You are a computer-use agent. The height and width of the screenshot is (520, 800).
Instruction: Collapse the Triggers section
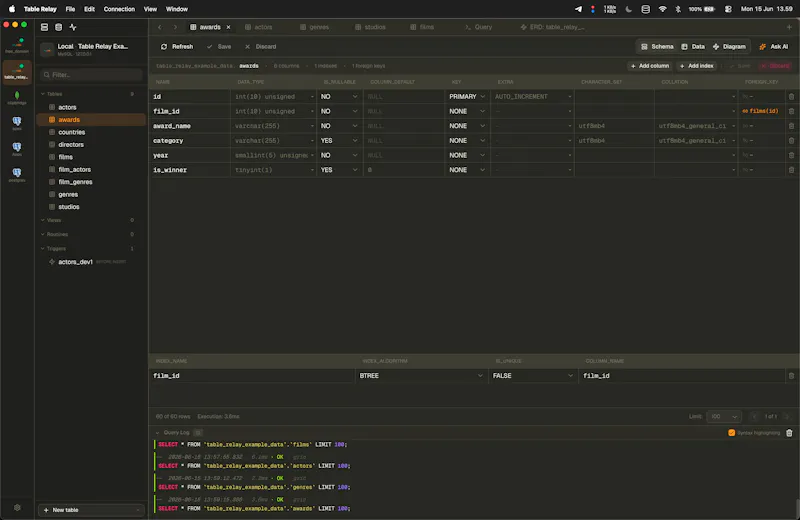(43, 249)
